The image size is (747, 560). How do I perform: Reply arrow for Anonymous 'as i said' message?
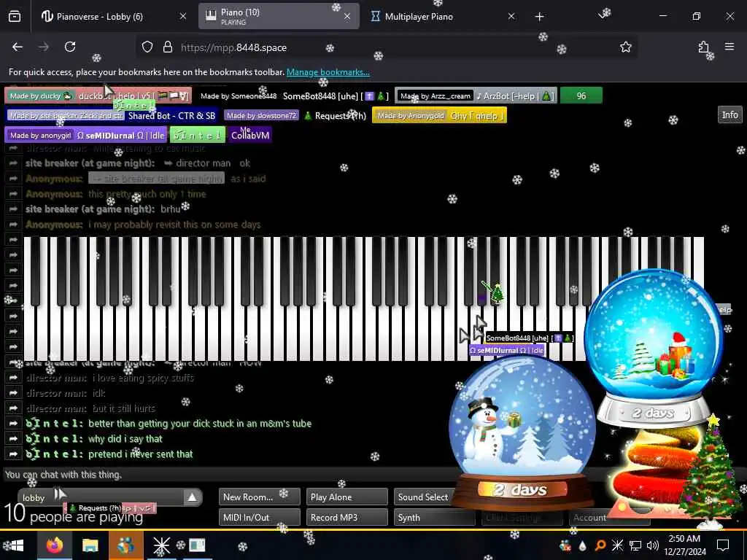click(13, 179)
